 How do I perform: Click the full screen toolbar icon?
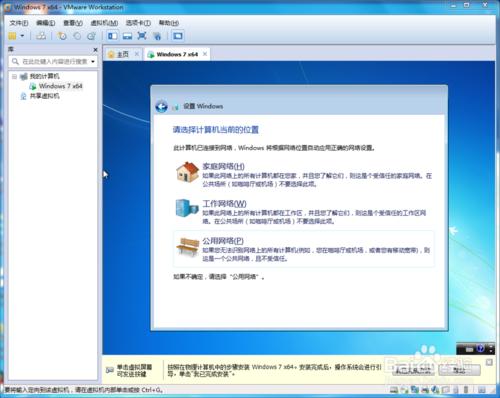point(142,36)
